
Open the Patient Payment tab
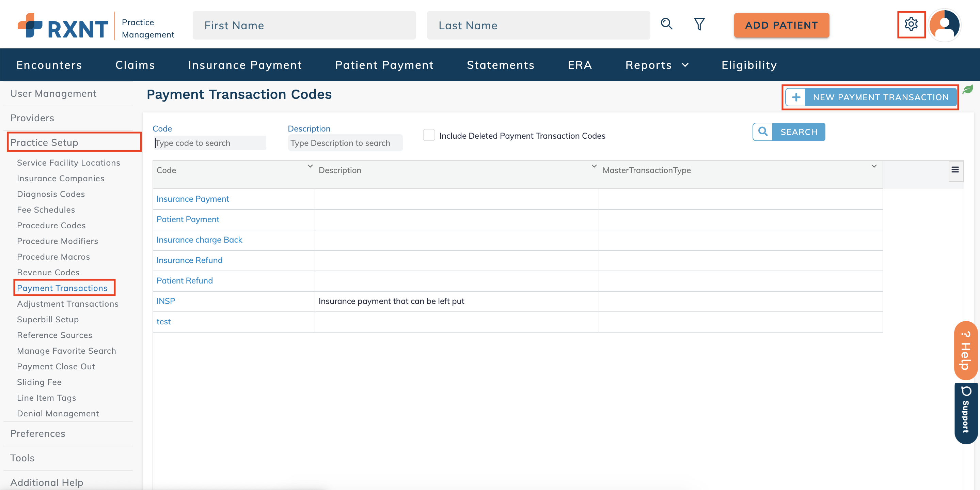click(x=384, y=65)
